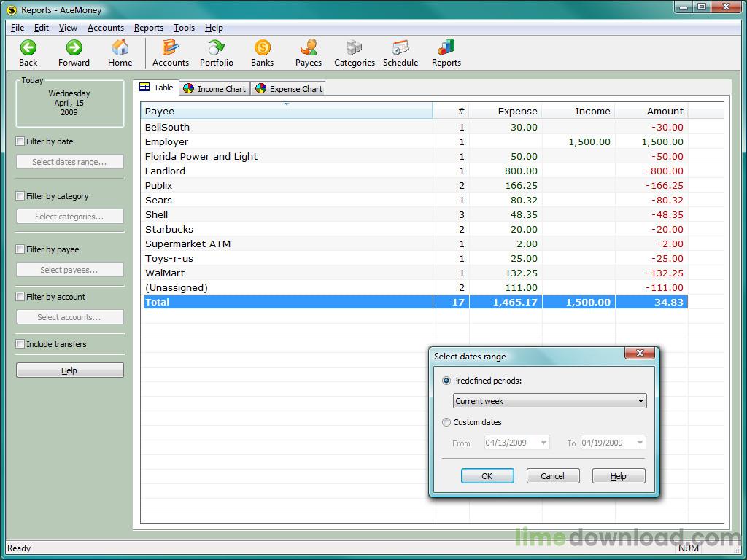Open the Reports chart icon

[446, 47]
